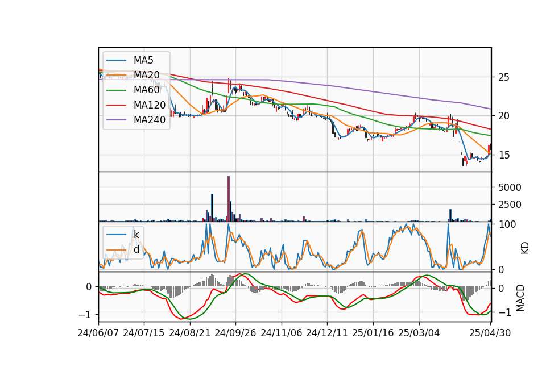Click the price axis value 15

tap(503, 155)
